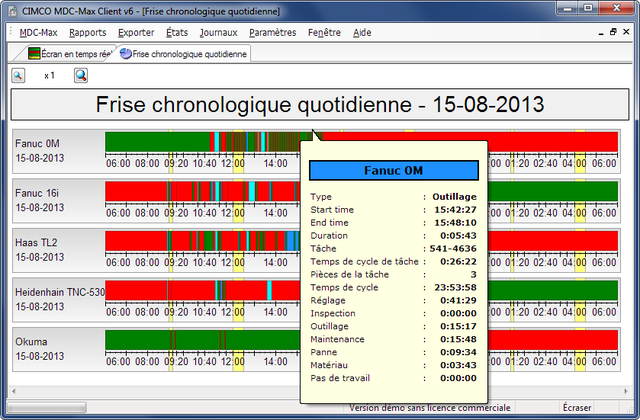This screenshot has height=420, width=640.
Task: Open the MDC-Max menu
Action: [38, 33]
